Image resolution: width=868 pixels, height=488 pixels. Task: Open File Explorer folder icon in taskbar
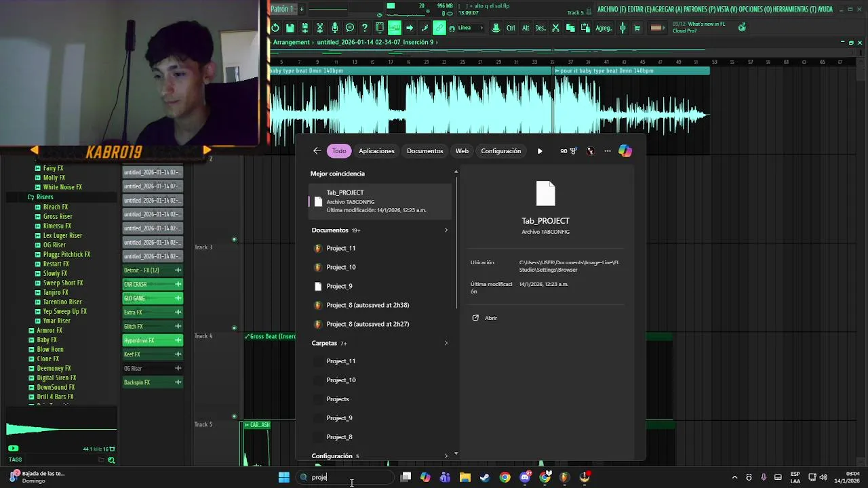tap(465, 477)
